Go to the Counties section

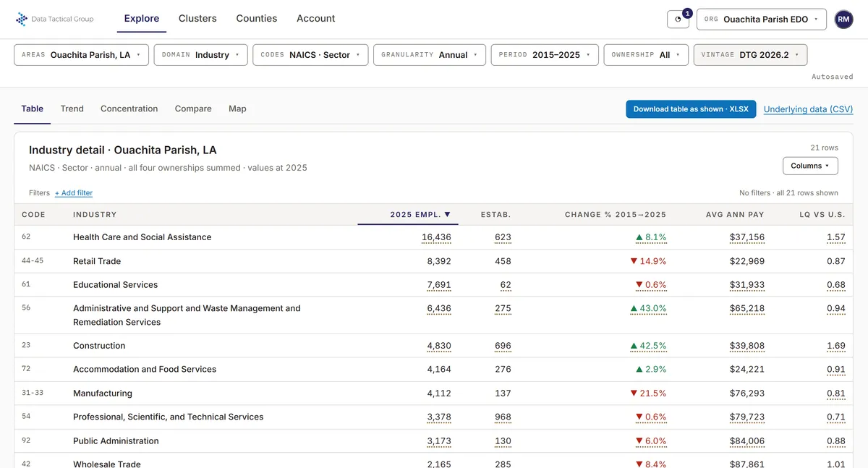[x=257, y=19]
